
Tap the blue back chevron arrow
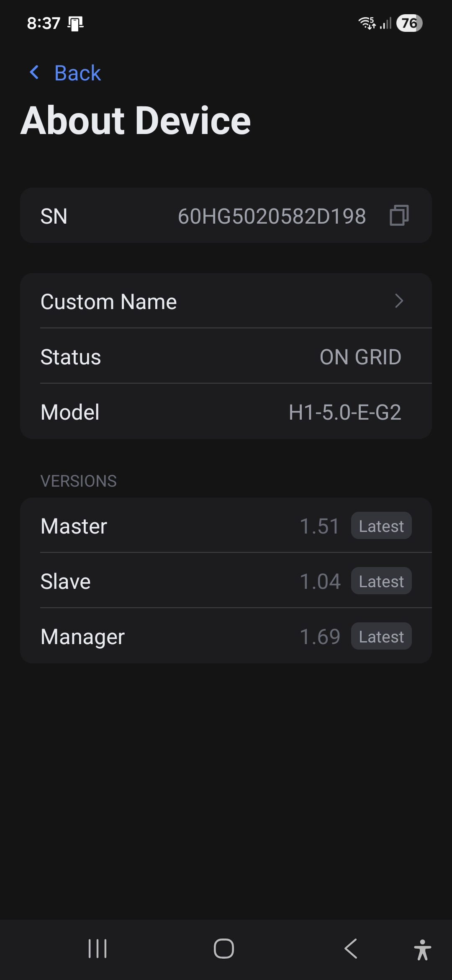tap(34, 72)
